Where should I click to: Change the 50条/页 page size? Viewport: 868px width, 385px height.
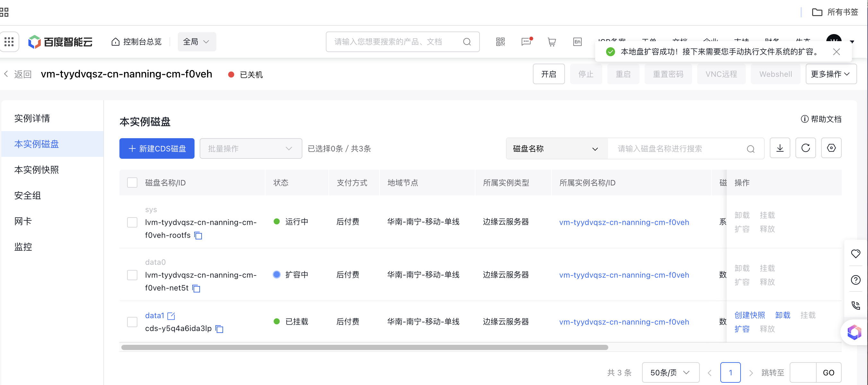tap(670, 372)
